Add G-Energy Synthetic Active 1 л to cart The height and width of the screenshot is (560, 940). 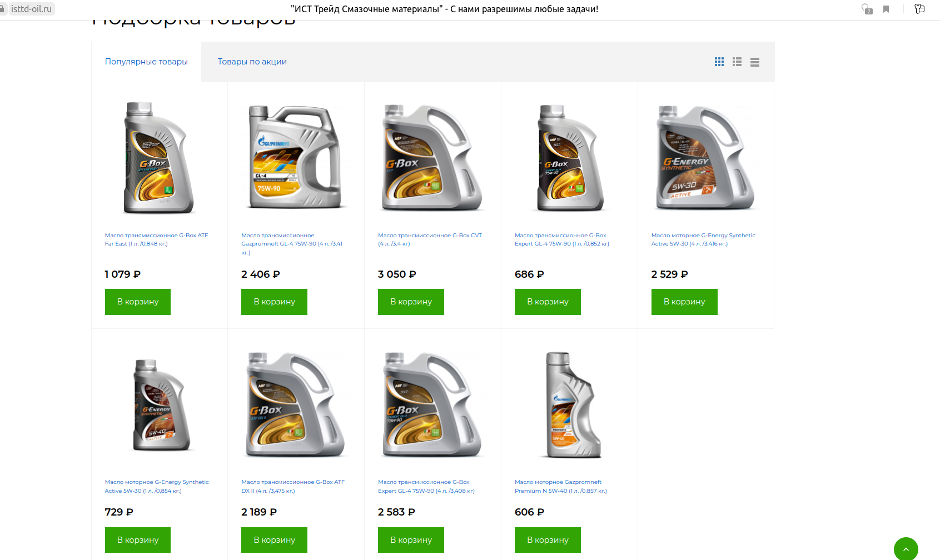(138, 540)
